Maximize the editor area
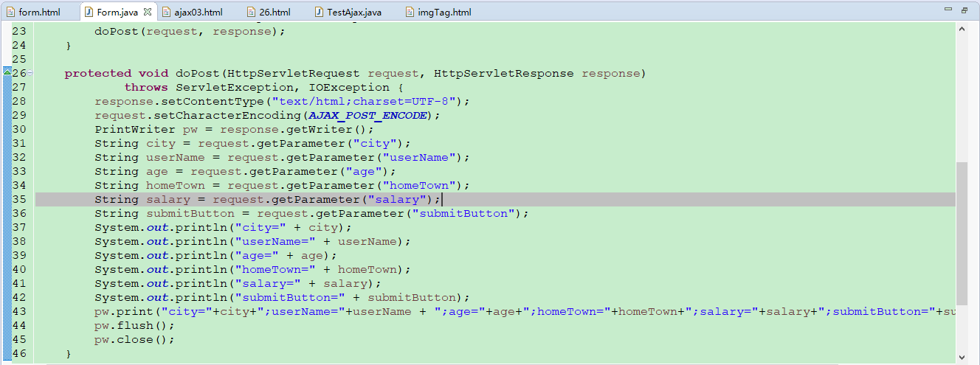This screenshot has height=365, width=980. [x=965, y=10]
